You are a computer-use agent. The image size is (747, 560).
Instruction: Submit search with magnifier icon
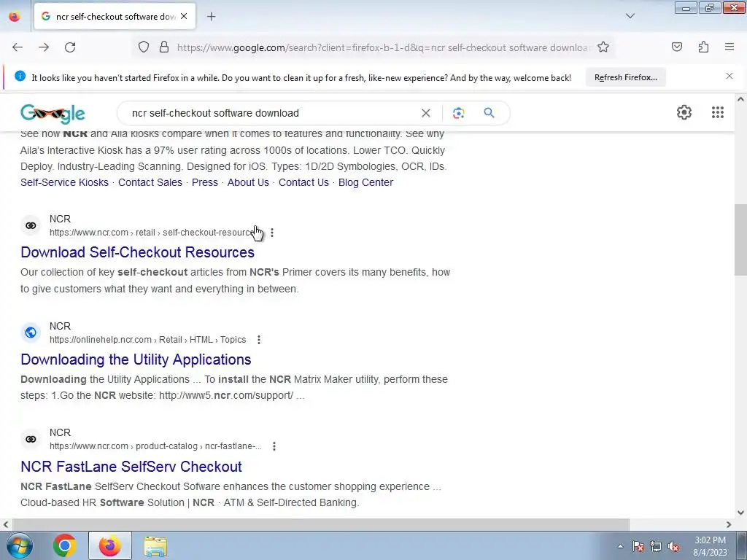pos(489,113)
